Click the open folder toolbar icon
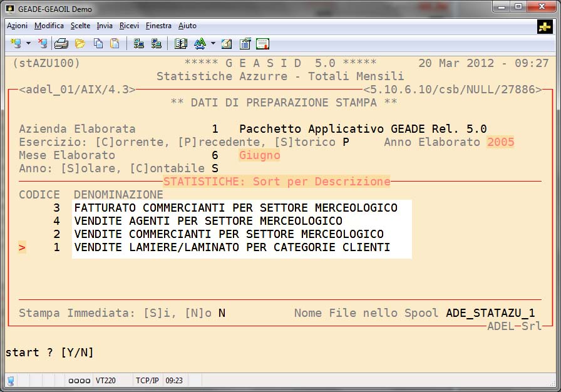This screenshot has height=392, width=561. tap(80, 44)
